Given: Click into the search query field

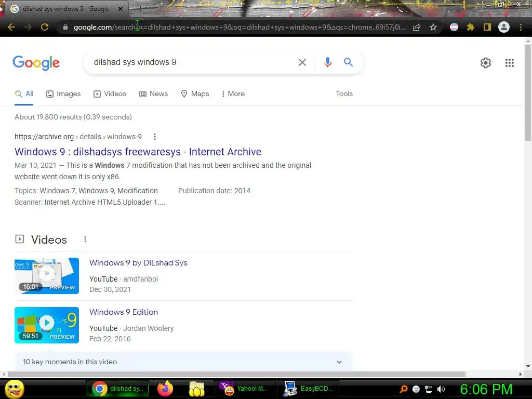Looking at the screenshot, I should tap(190, 62).
